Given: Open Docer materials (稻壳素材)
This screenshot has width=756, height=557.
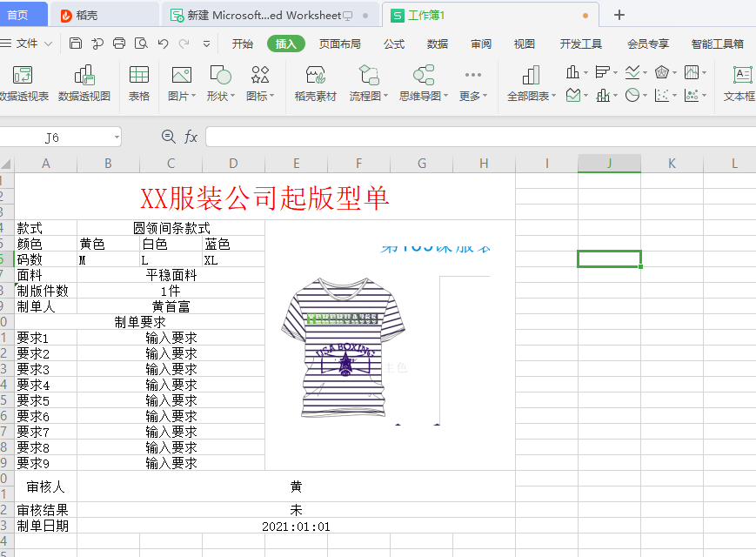Looking at the screenshot, I should tap(315, 84).
